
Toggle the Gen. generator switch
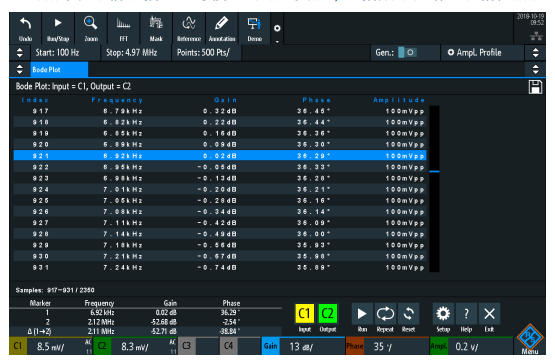click(x=407, y=53)
